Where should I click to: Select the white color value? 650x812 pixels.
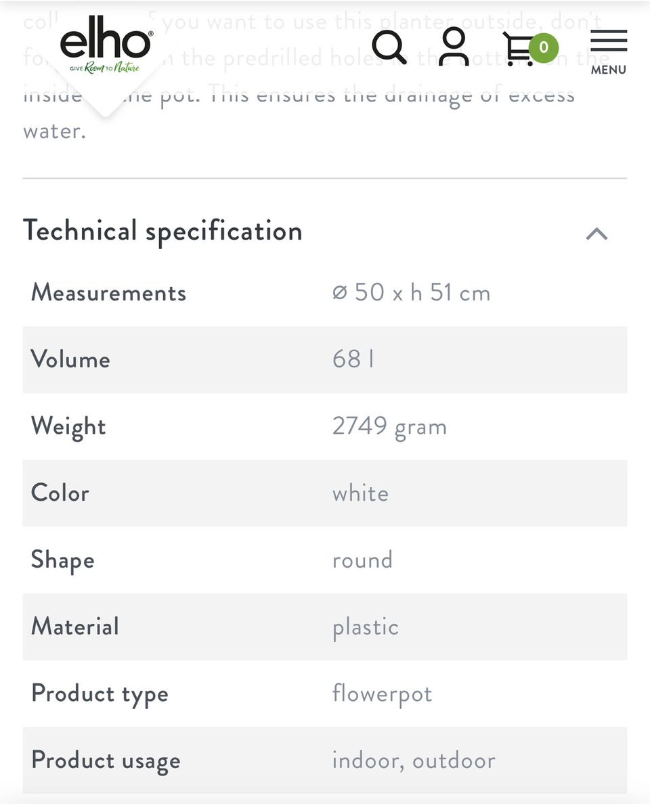360,493
